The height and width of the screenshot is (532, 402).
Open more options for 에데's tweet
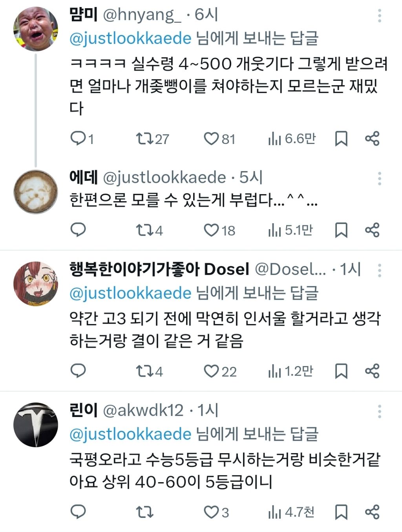(x=379, y=179)
